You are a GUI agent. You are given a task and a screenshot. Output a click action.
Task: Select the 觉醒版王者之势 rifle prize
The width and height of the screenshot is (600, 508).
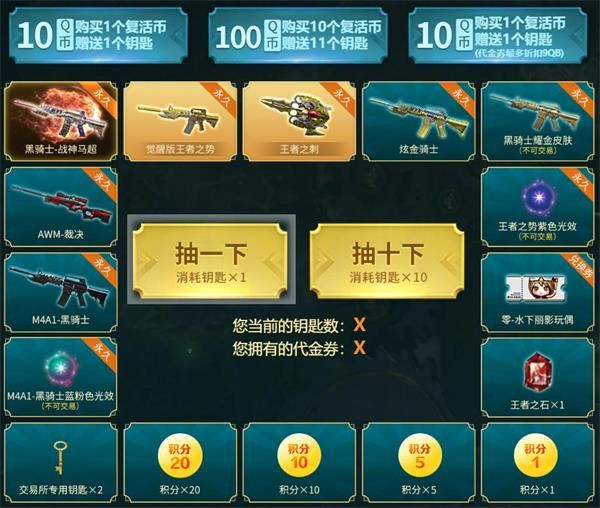[x=180, y=121]
